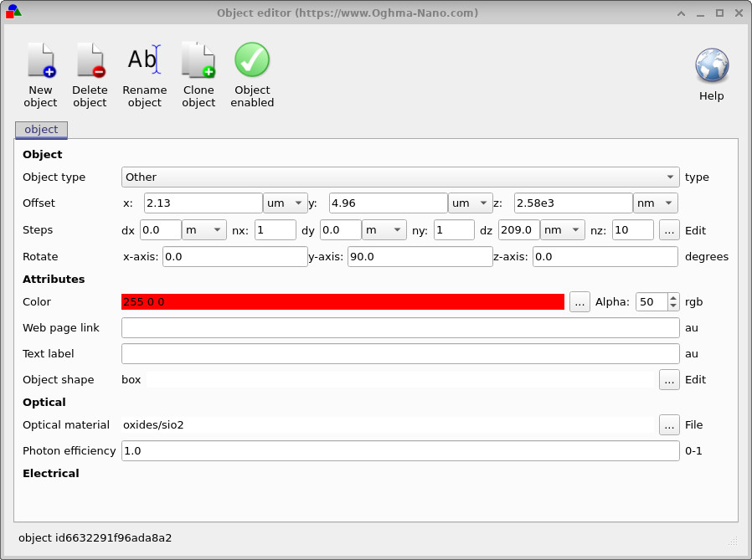
Task: Click the Alpha value field showing 50
Action: 652,301
